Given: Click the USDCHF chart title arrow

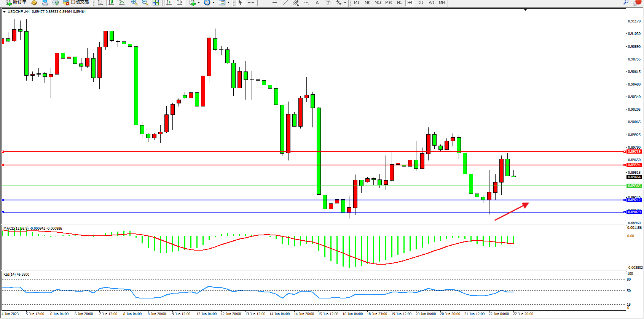Looking at the screenshot, I should pyautogui.click(x=4, y=12).
